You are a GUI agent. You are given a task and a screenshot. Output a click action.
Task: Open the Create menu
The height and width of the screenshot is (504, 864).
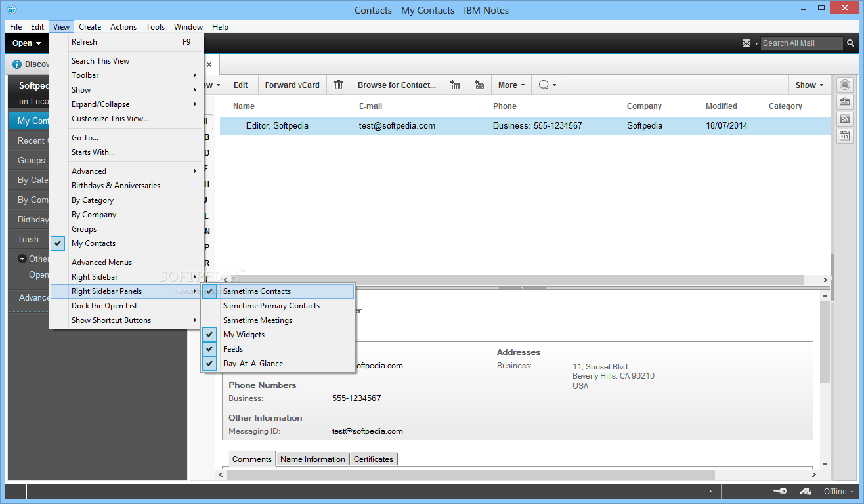90,27
